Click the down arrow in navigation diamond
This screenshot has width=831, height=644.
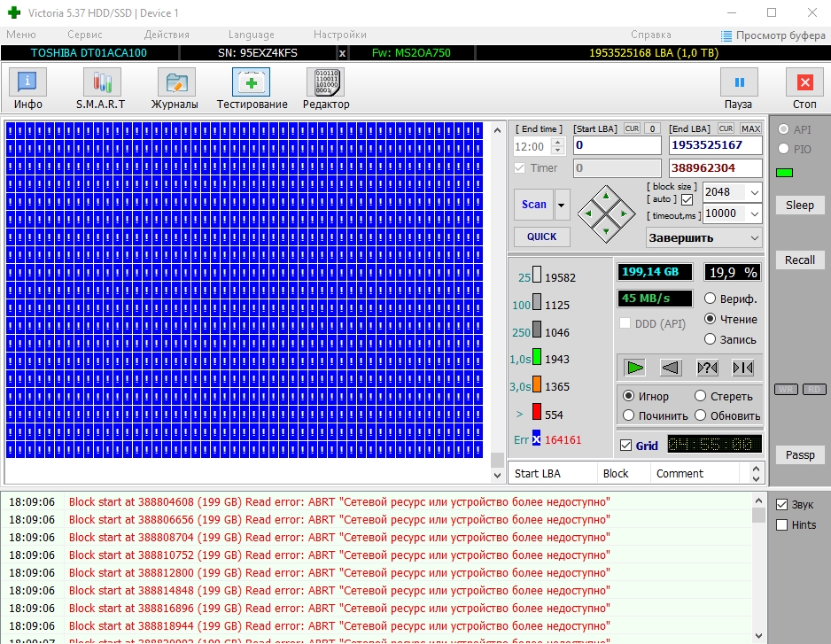pyautogui.click(x=606, y=231)
